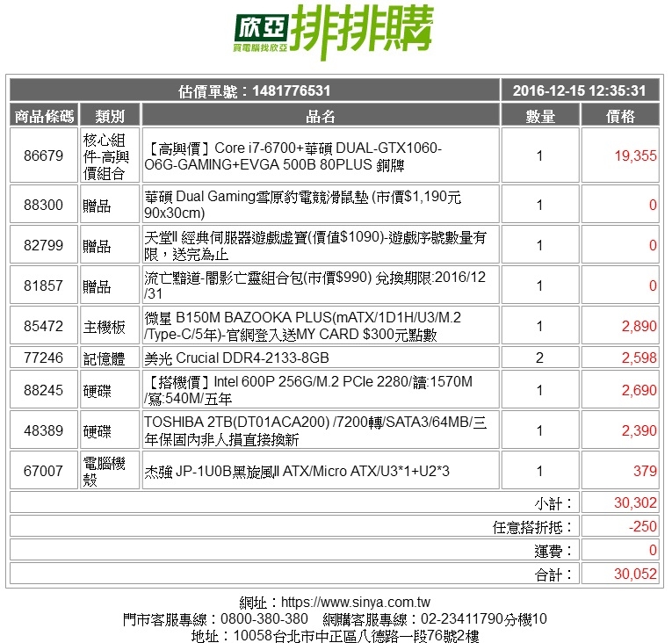The height and width of the screenshot is (643, 672).
Task: Click the 欣亞 排排購 logo
Action: click(334, 33)
